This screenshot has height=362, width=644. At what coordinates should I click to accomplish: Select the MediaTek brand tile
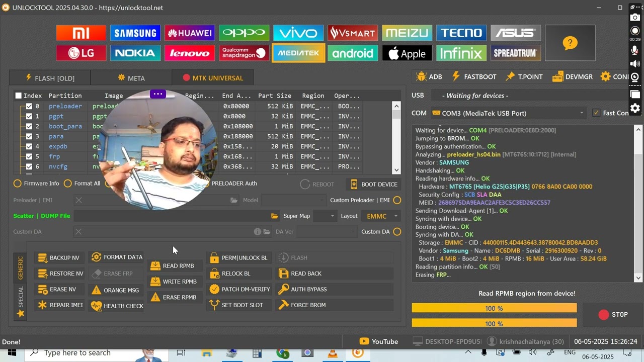point(298,53)
